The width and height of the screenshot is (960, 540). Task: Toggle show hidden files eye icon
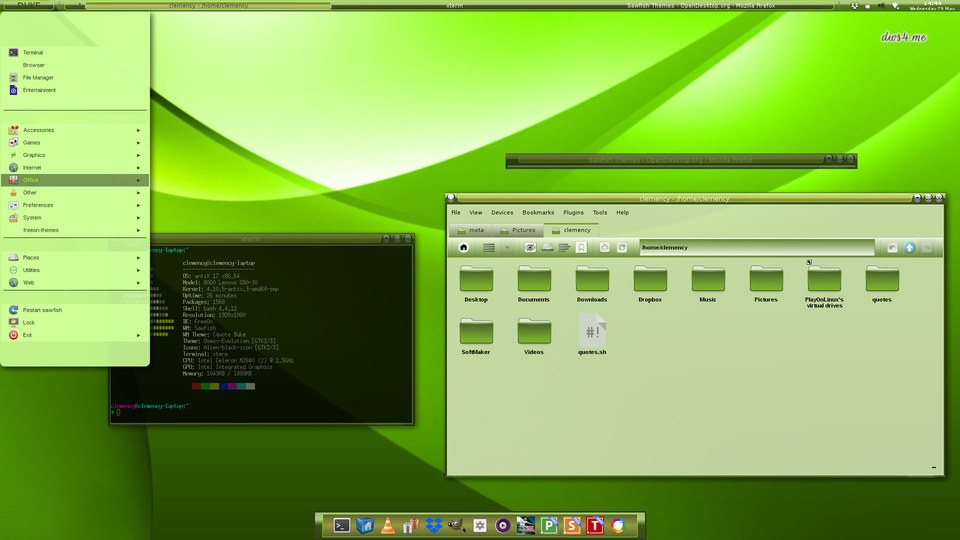[530, 247]
